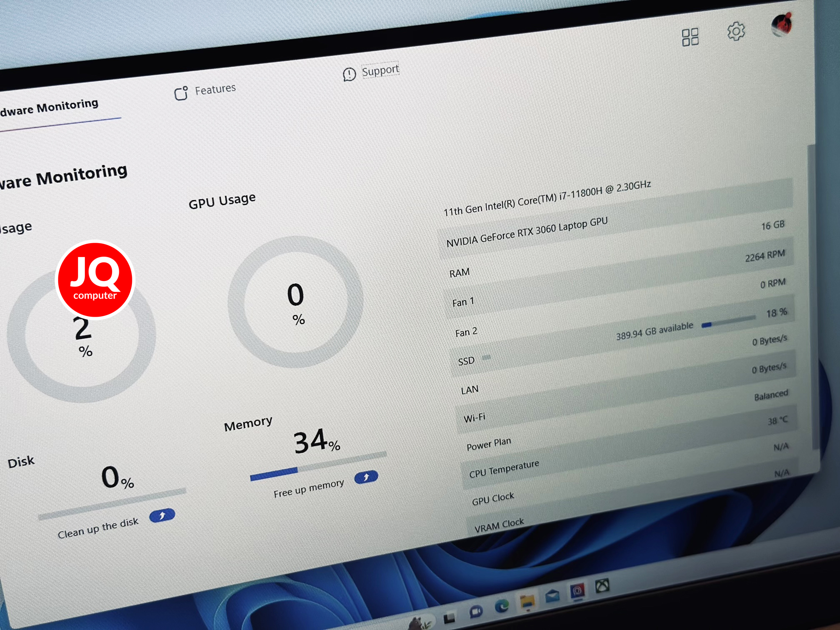Click the Fan 1 row label
This screenshot has width=840, height=630.
(463, 302)
